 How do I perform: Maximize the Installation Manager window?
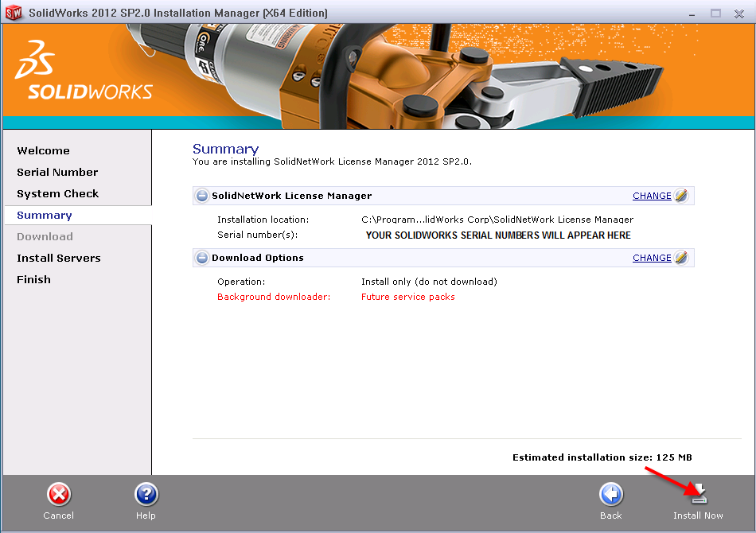715,14
